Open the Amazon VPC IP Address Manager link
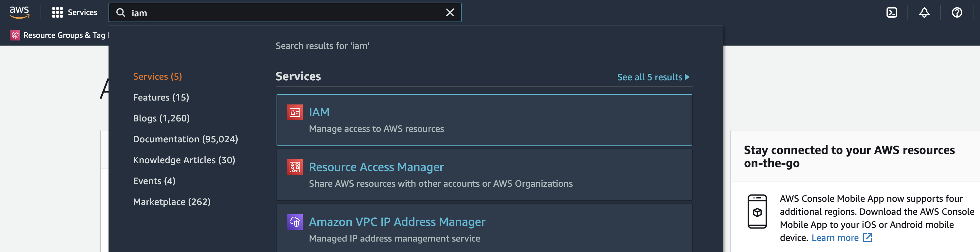The width and height of the screenshot is (980, 252). [397, 222]
